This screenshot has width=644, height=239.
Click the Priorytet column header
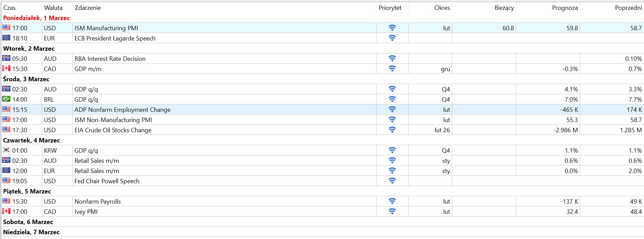click(x=390, y=7)
